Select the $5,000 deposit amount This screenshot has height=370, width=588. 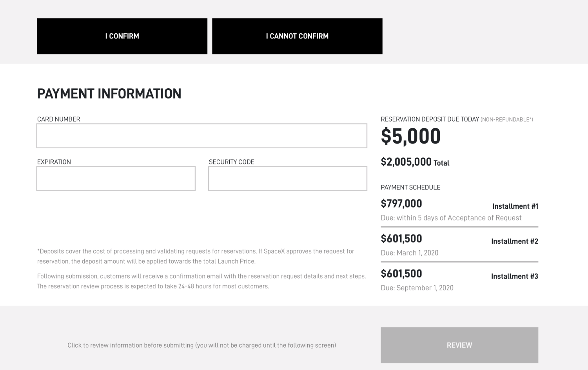[410, 136]
